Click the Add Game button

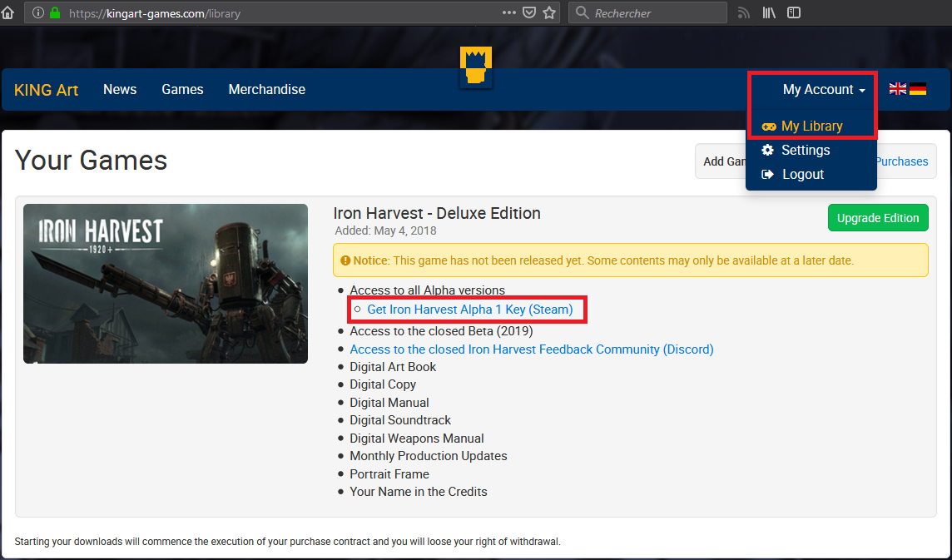click(723, 161)
